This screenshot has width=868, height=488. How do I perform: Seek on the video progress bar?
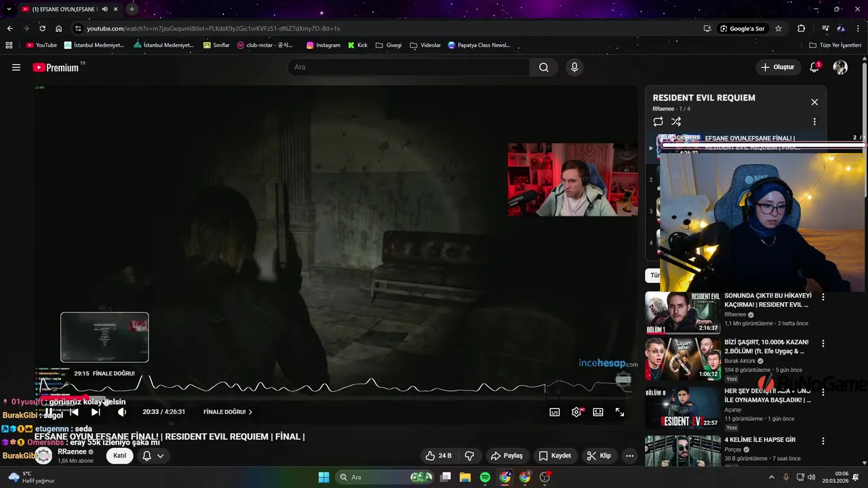coord(336,399)
